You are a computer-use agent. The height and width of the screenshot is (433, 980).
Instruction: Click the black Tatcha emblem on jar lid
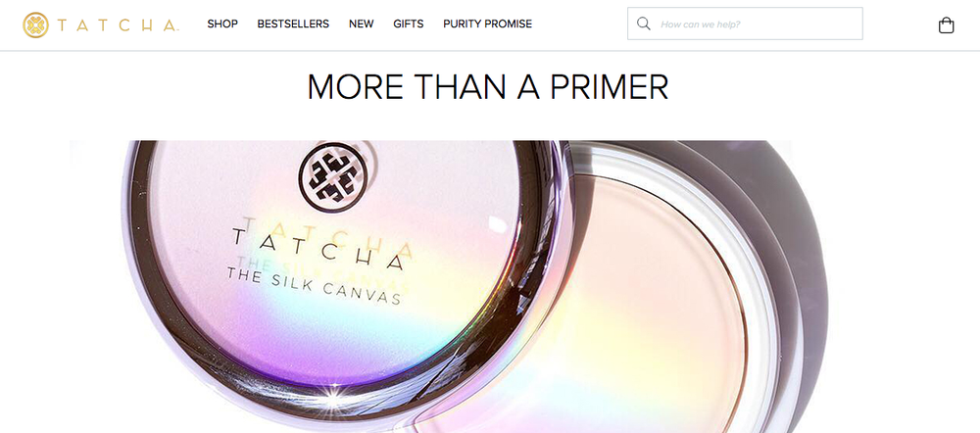(332, 177)
